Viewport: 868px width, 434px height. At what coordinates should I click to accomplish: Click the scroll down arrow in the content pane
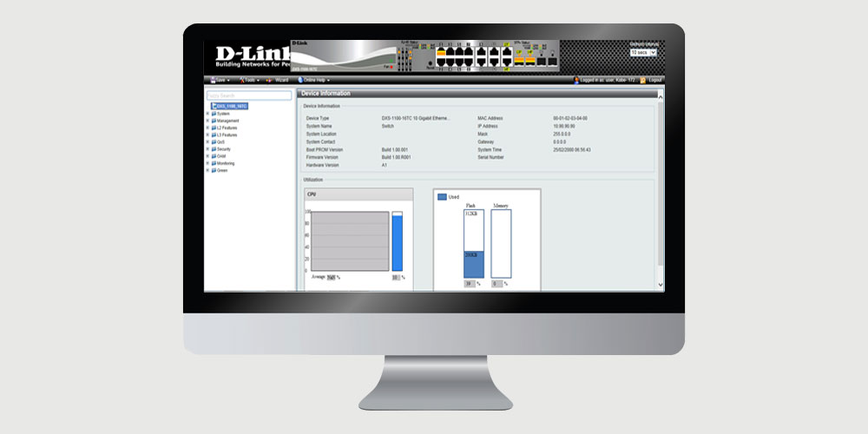point(660,285)
